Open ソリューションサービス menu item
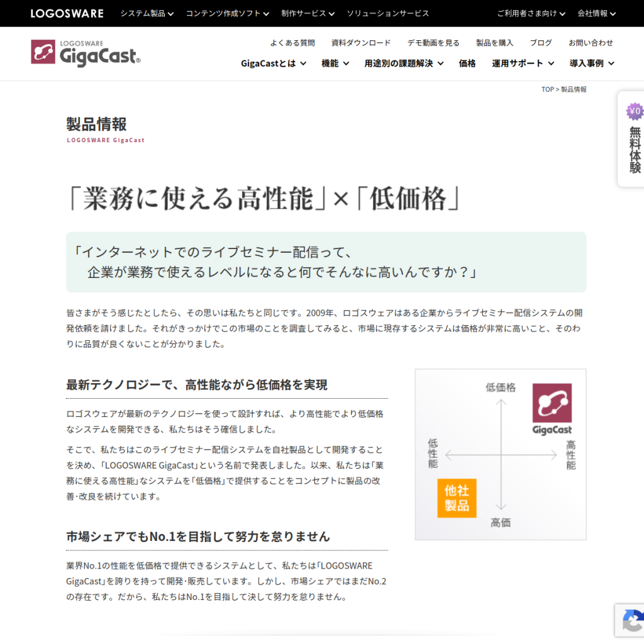Screen dimensions: 644x644 [x=387, y=14]
